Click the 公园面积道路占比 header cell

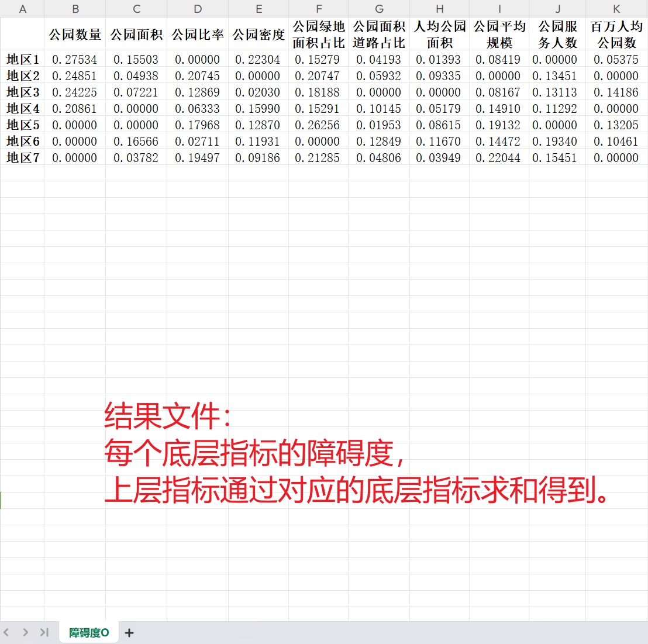pos(379,35)
